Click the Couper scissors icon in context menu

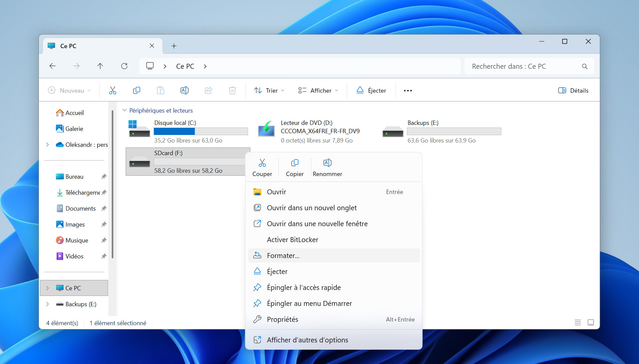pyautogui.click(x=262, y=163)
